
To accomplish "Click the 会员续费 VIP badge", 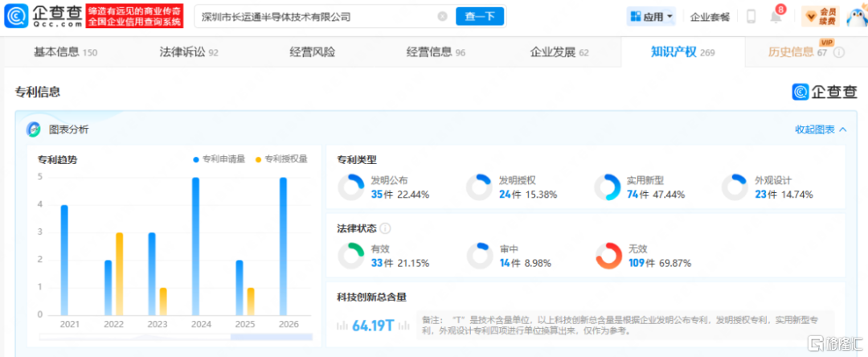I will click(821, 17).
